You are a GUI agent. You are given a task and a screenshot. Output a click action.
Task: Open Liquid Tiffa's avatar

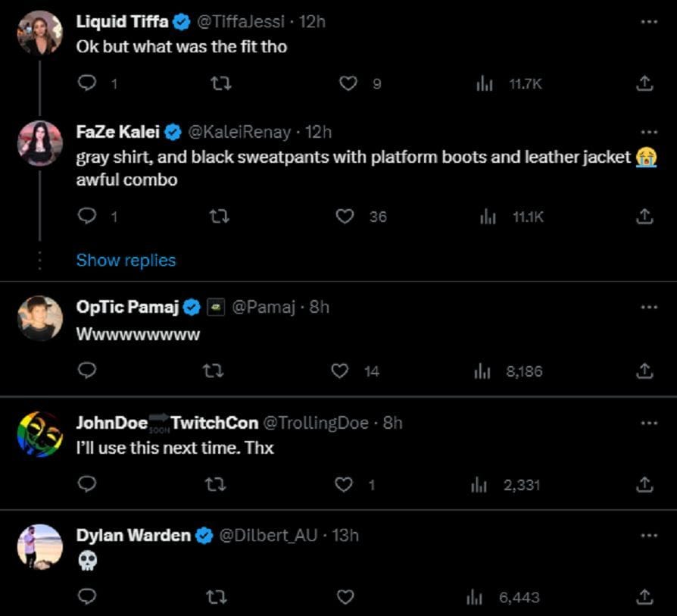pyautogui.click(x=39, y=33)
